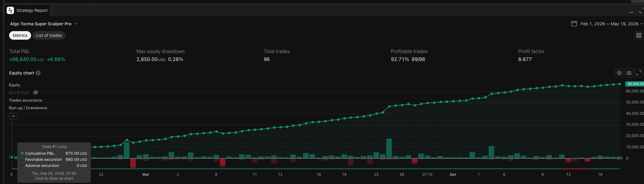The height and width of the screenshot is (184, 644).
Task: Toggle Buy & hold visibility eye icon
Action: 36,92
